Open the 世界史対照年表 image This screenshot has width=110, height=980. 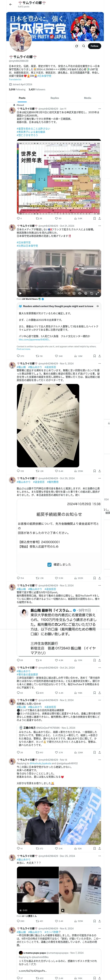click(x=59, y=177)
